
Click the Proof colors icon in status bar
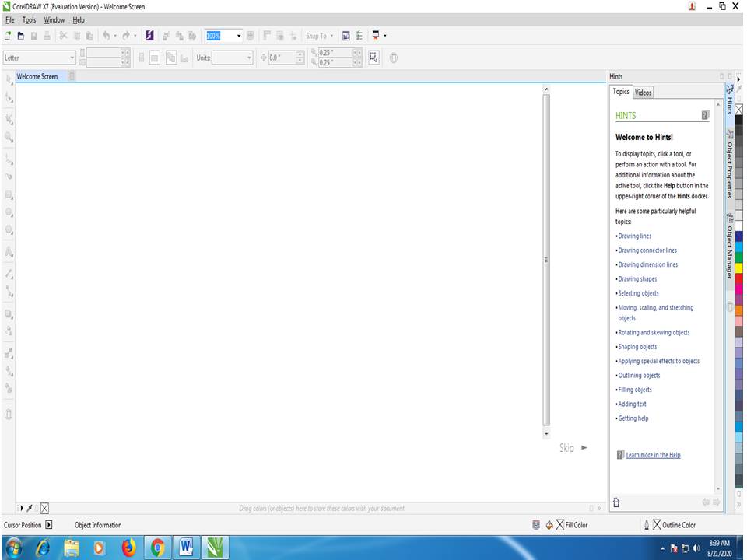pyautogui.click(x=536, y=524)
